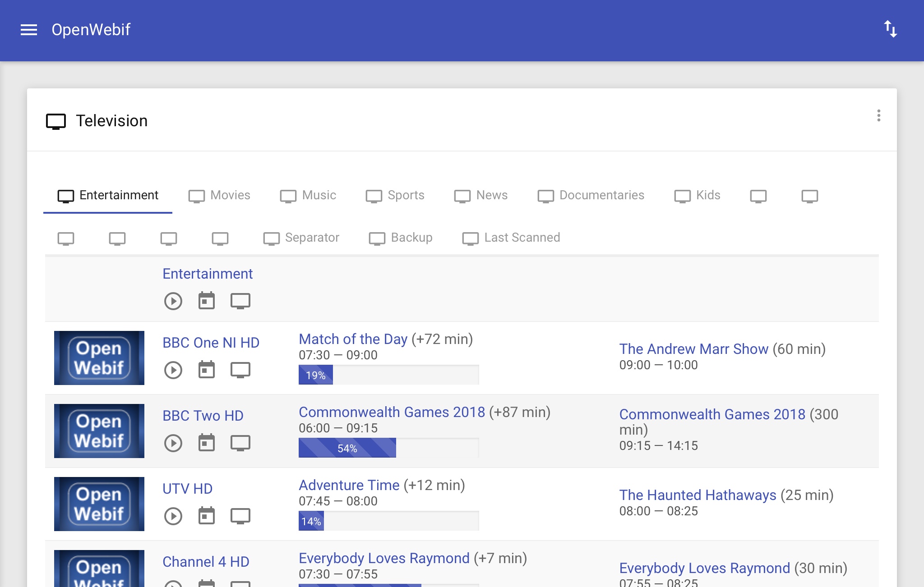Click the BBC Two HD picon thumbnail
This screenshot has width=924, height=587.
(x=99, y=431)
